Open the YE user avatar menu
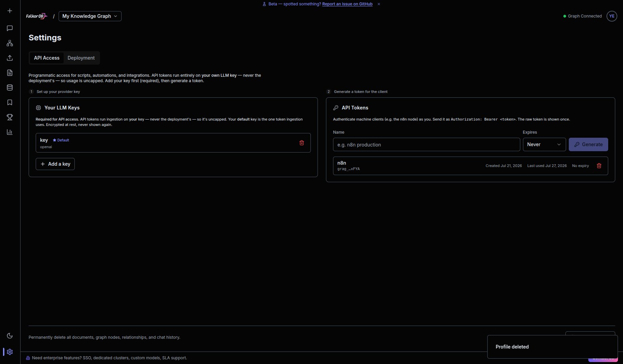The image size is (623, 364). (x=612, y=16)
